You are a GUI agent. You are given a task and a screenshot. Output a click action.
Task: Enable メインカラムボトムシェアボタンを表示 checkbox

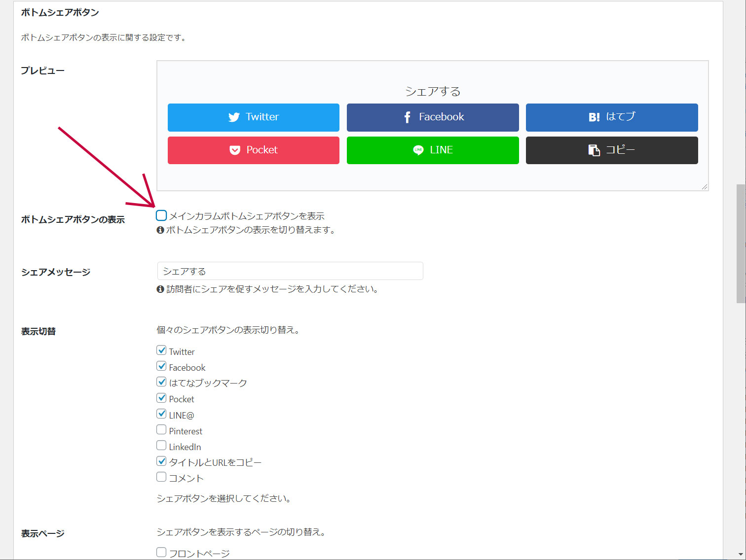tap(161, 215)
